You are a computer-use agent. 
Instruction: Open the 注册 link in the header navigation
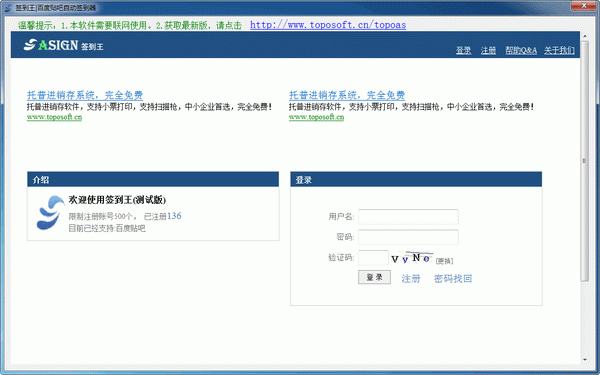[x=488, y=50]
